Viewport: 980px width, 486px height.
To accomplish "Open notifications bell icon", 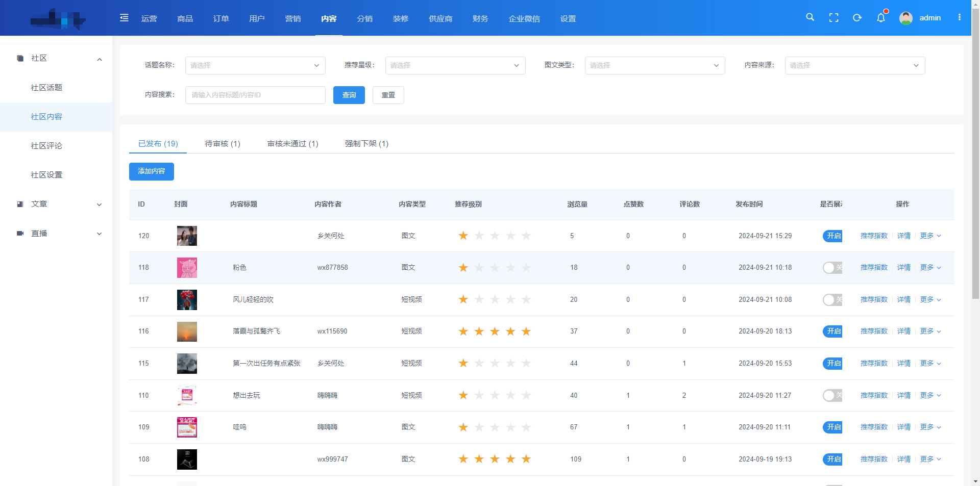I will pos(881,18).
